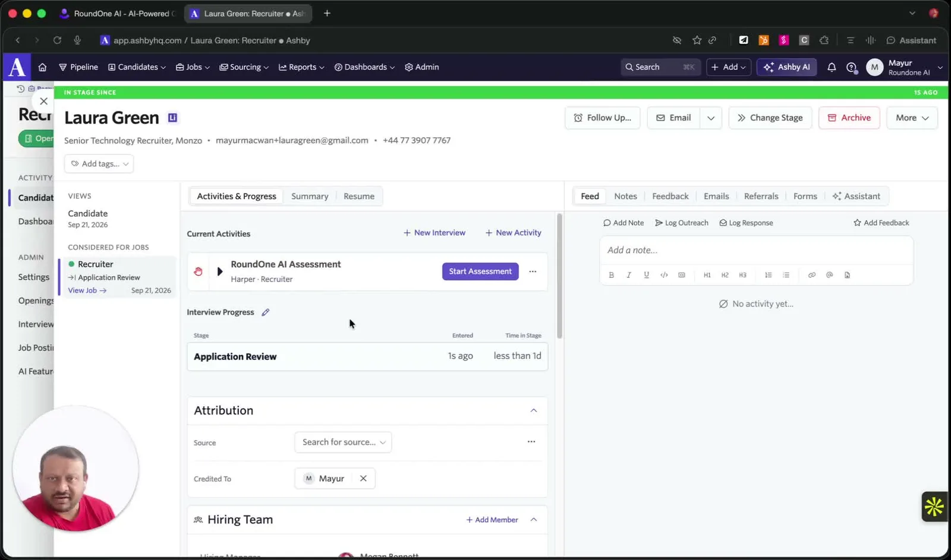Click Add Member in Hiring Team
951x560 pixels.
click(x=492, y=520)
